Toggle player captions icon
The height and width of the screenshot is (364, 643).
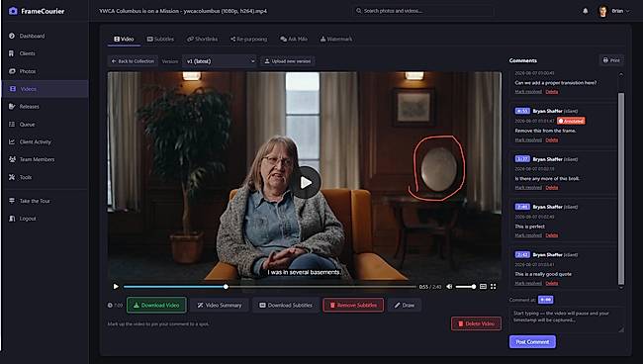pos(483,287)
